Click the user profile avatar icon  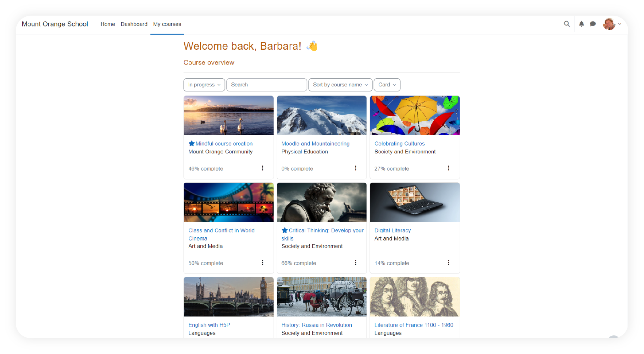tap(609, 24)
